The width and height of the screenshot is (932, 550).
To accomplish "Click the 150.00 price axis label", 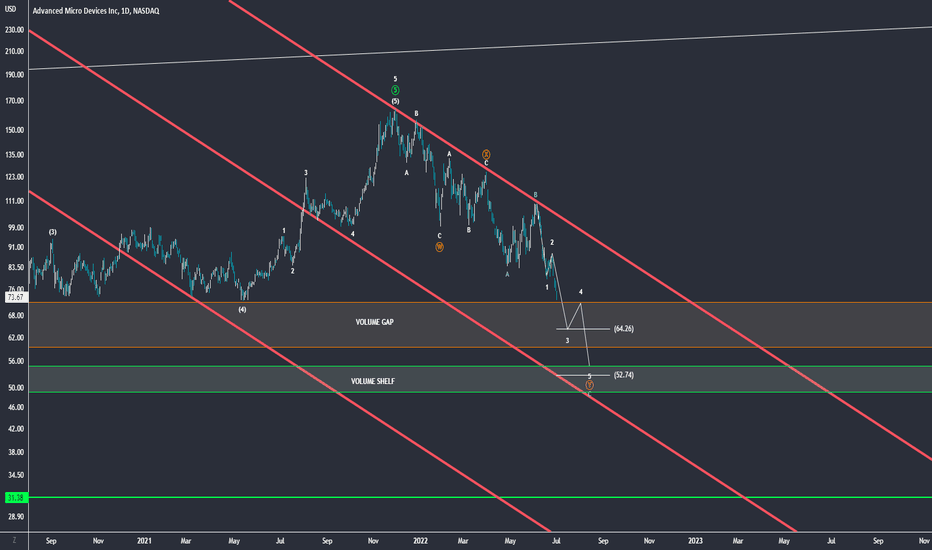I will click(x=15, y=130).
